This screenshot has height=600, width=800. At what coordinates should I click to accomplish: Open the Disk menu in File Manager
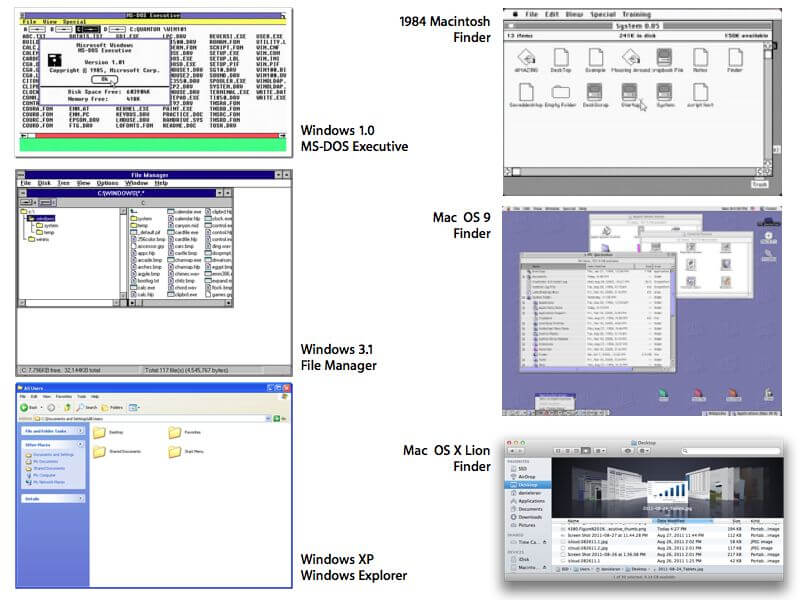[44, 183]
